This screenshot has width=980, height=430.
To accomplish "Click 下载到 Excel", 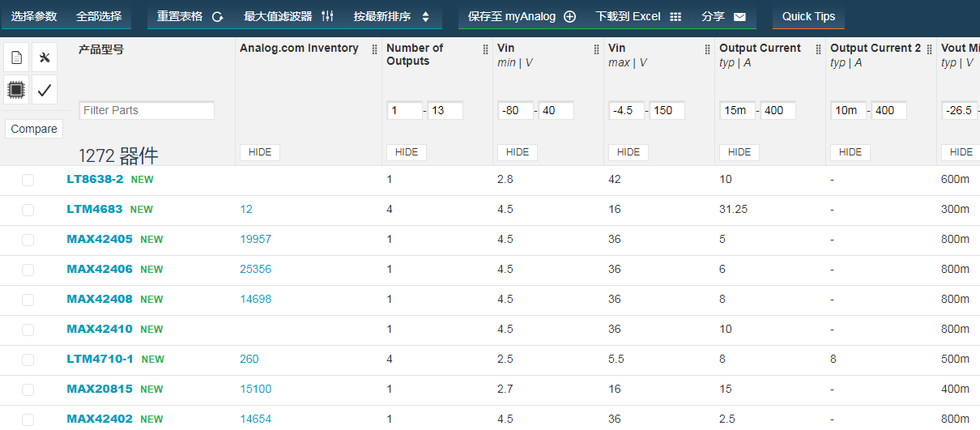I will (x=638, y=16).
